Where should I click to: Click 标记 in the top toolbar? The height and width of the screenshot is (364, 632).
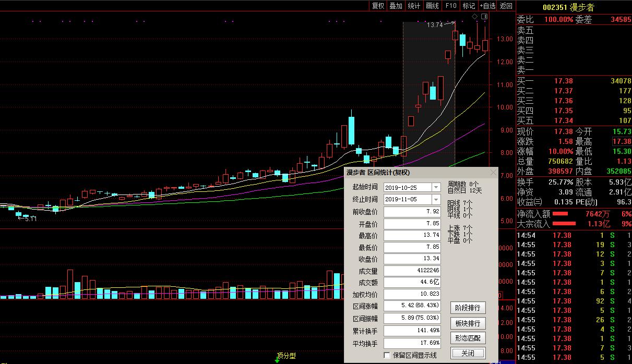point(469,6)
